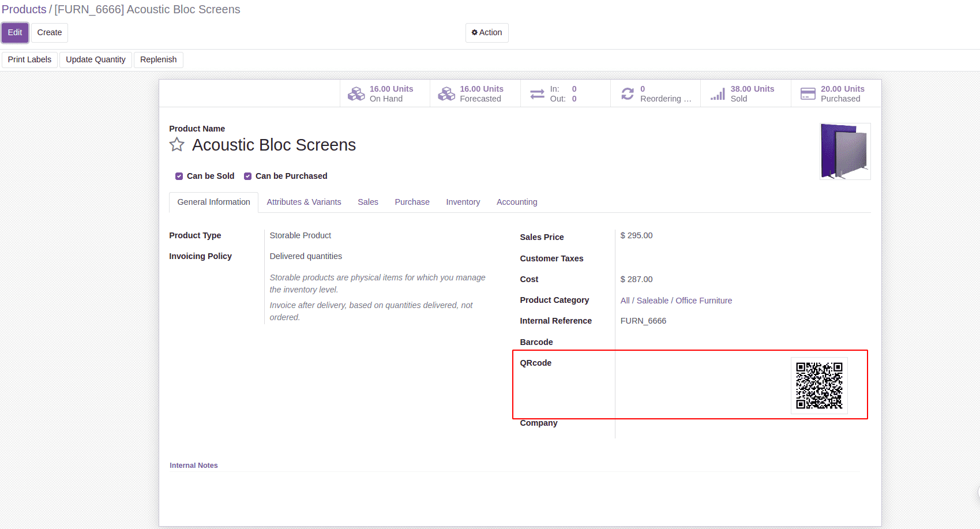Click Storable Product type value
Image resolution: width=980 pixels, height=529 pixels.
point(301,235)
